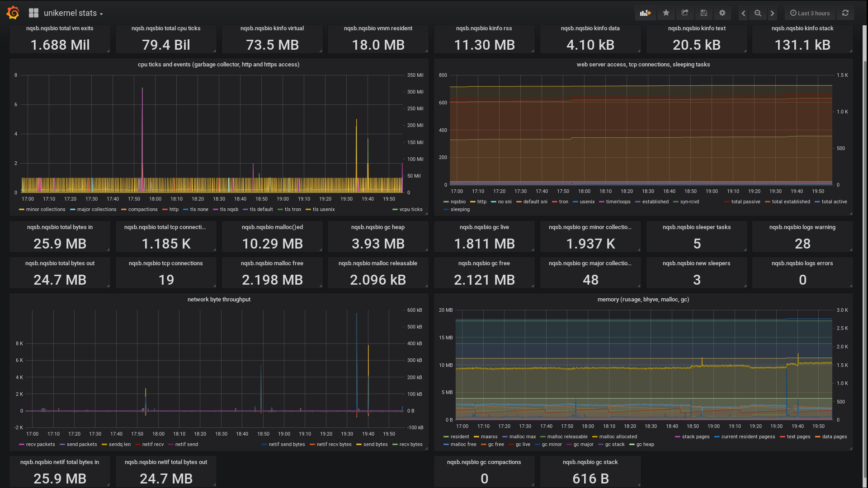Shift time range backward

(743, 13)
